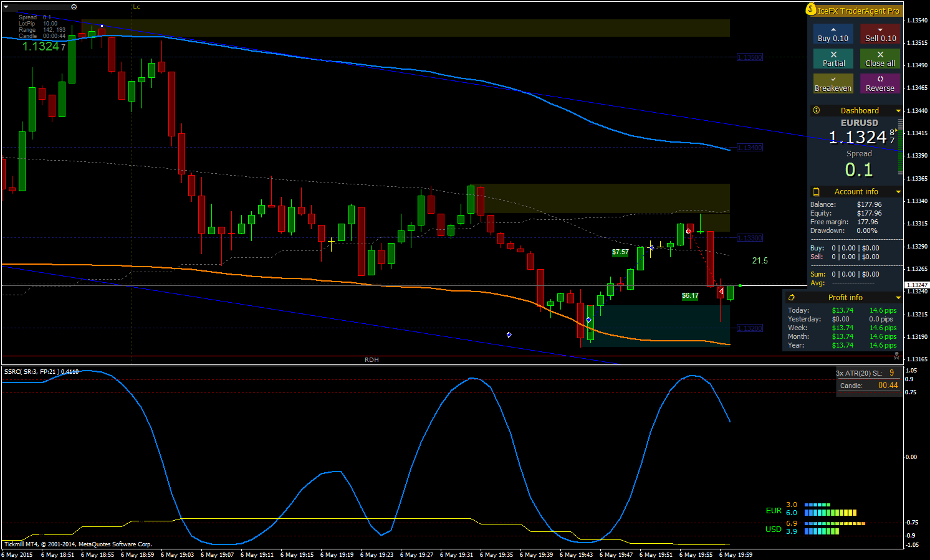Click the RDH label at chart bottom

372,360
